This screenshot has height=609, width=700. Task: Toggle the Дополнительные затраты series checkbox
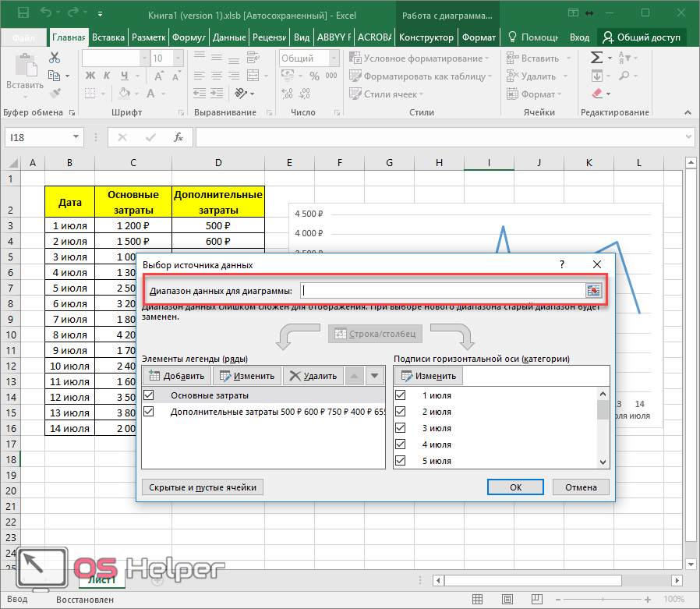point(150,412)
